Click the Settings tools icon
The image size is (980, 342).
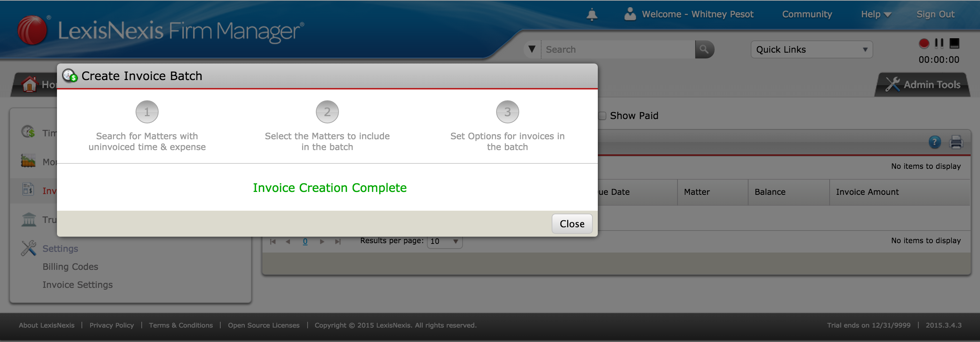28,248
